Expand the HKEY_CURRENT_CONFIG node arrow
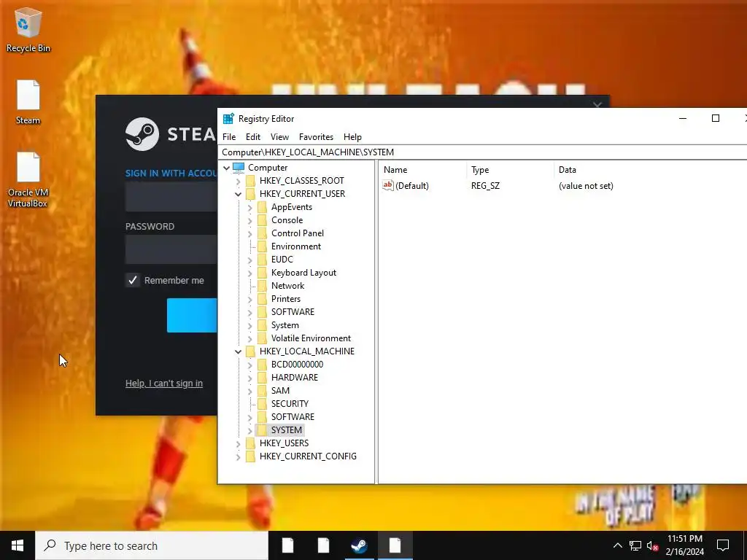 coord(239,456)
